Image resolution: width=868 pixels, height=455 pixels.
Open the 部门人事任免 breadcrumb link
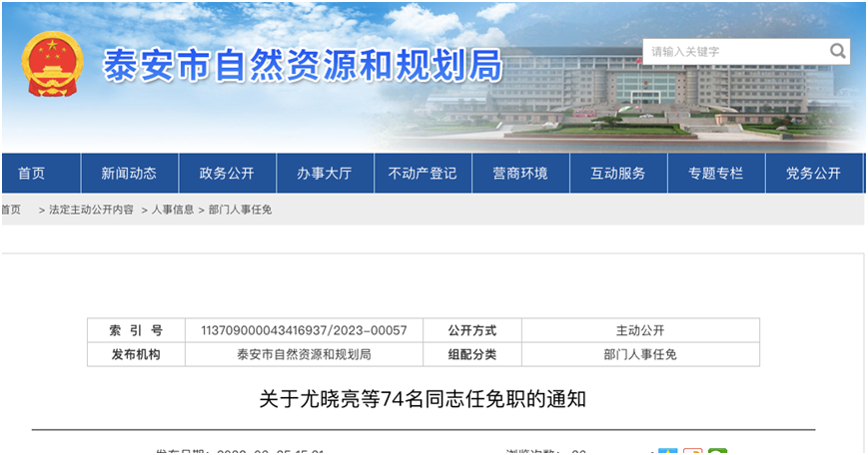pos(240,210)
